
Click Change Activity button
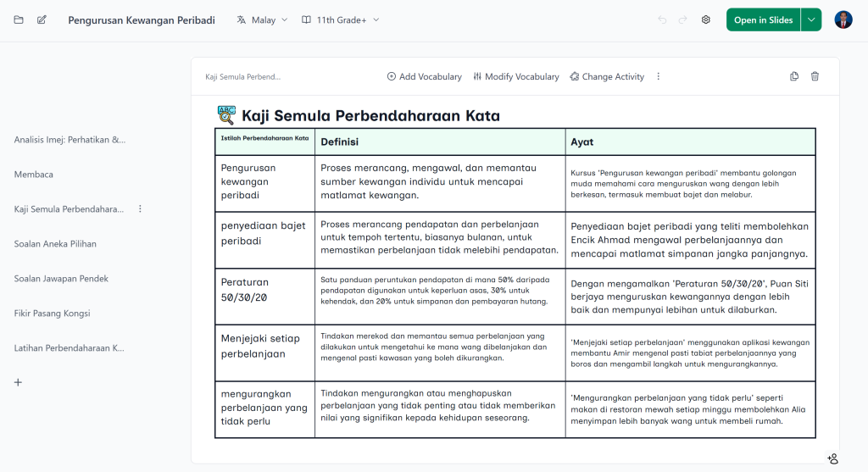607,76
